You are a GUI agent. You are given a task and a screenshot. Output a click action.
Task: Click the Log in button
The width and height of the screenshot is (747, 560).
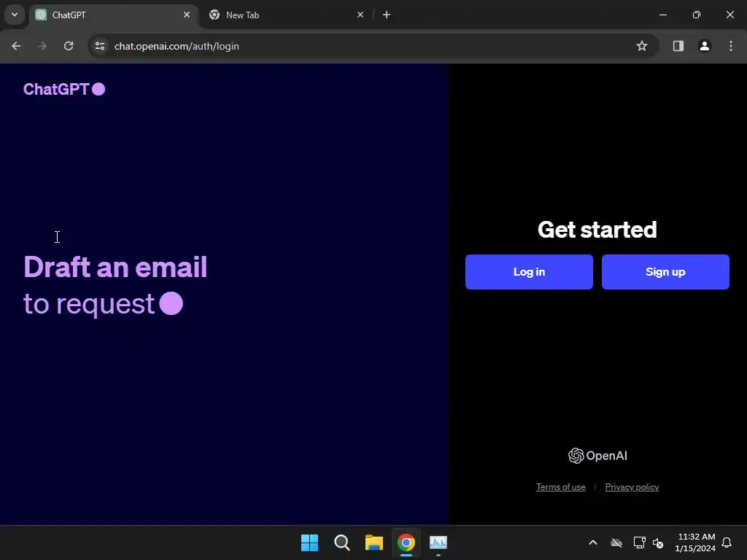tap(529, 272)
